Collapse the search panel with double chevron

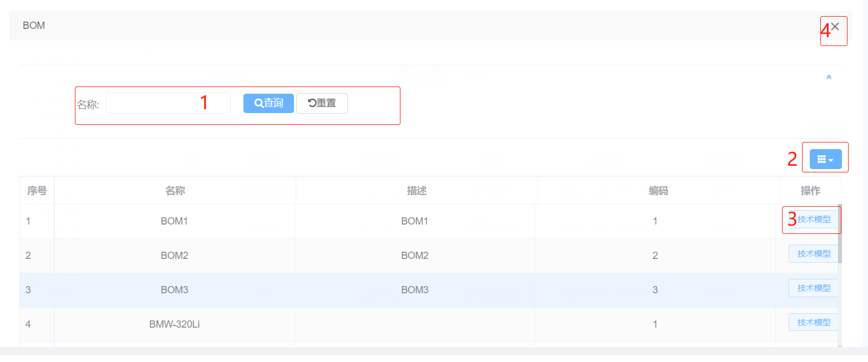[829, 77]
